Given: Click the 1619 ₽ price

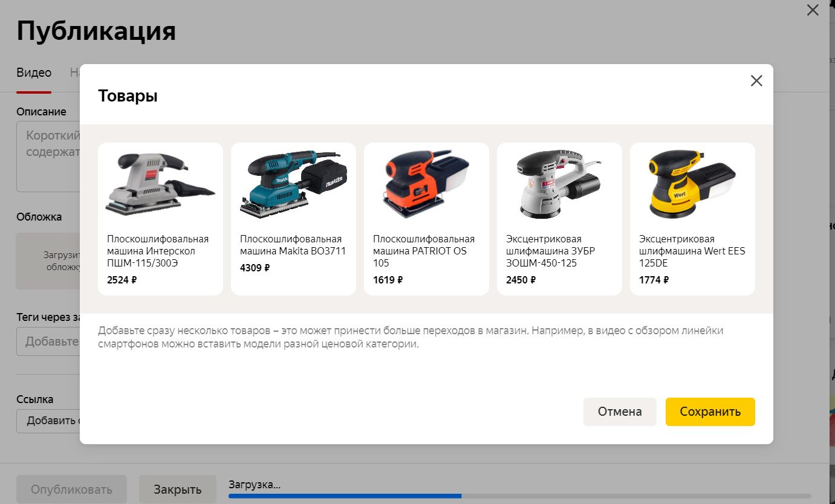Looking at the screenshot, I should (388, 280).
